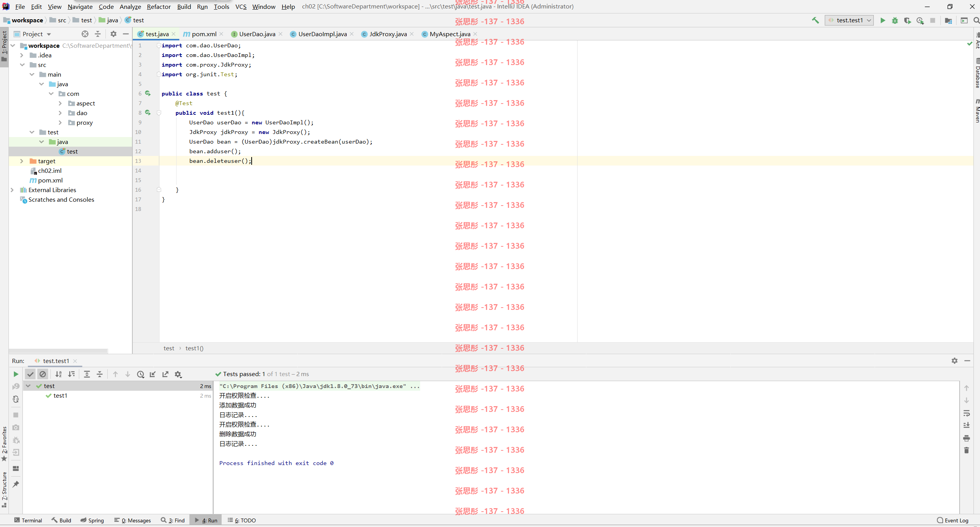
Task: Collapse the test node in the test results tree
Action: (28, 386)
